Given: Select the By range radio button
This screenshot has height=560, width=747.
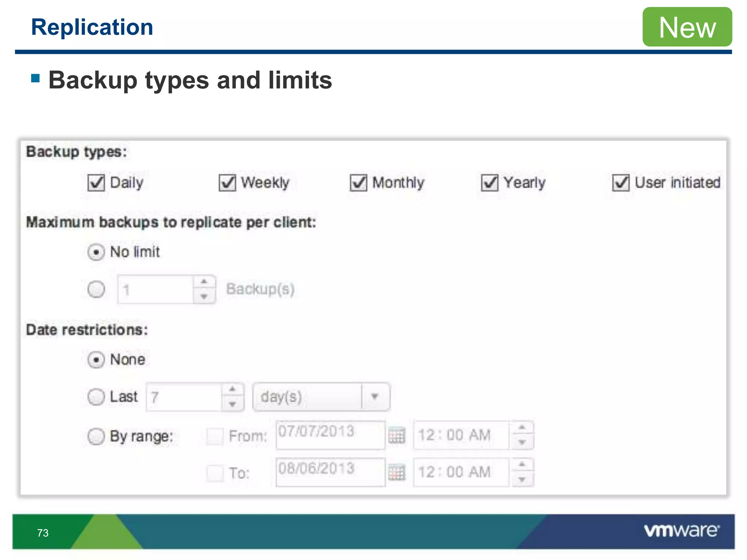Looking at the screenshot, I should point(96,436).
